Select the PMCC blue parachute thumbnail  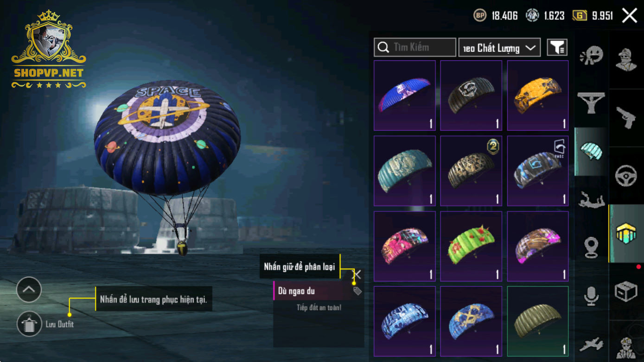point(538,171)
